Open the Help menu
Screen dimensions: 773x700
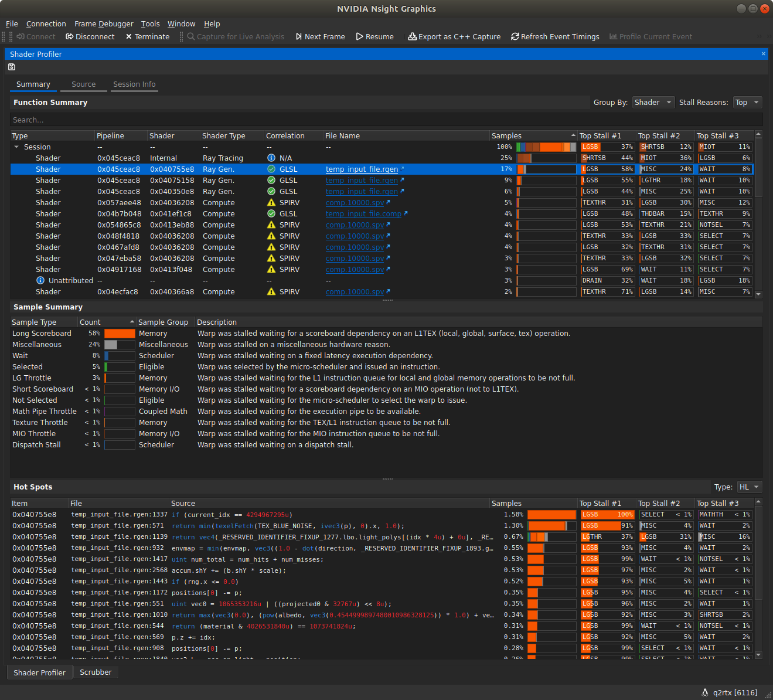212,23
